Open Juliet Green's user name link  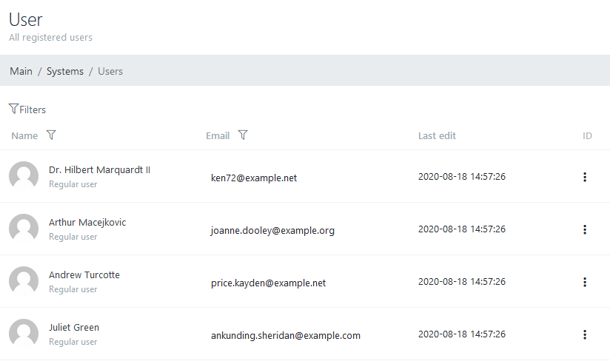coord(74,328)
